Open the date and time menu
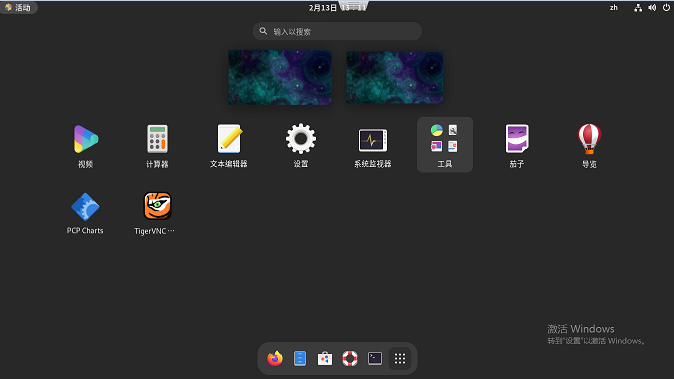The height and width of the screenshot is (379, 674). (337, 8)
